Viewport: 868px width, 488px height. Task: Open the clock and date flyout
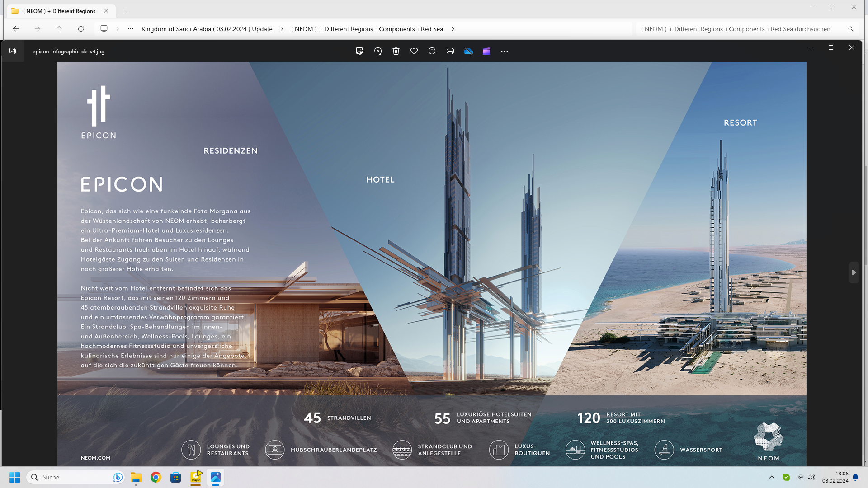835,477
